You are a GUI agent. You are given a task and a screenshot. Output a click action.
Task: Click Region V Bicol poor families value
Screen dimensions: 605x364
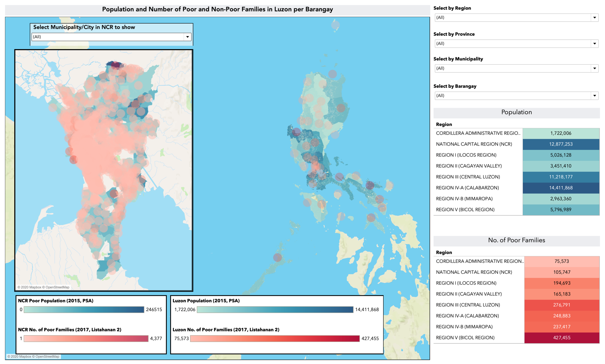pyautogui.click(x=562, y=338)
